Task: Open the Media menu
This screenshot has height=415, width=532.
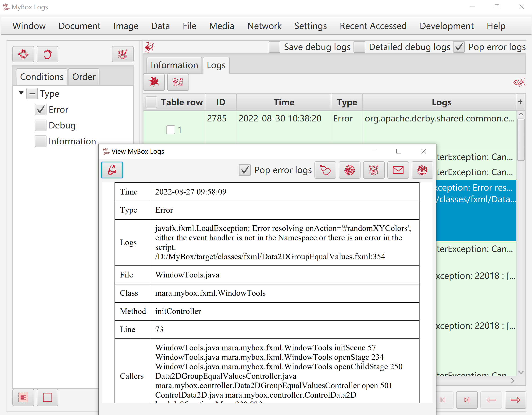Action: (222, 26)
